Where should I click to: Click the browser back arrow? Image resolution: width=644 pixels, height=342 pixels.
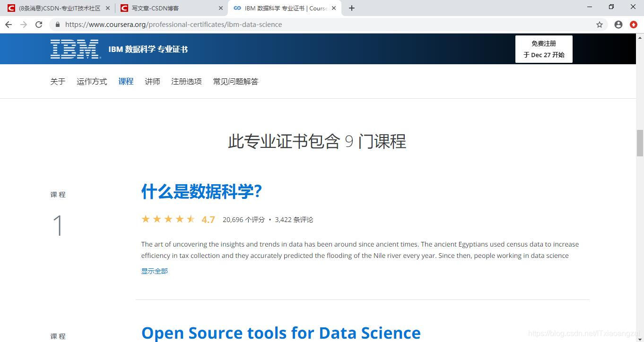(x=9, y=25)
